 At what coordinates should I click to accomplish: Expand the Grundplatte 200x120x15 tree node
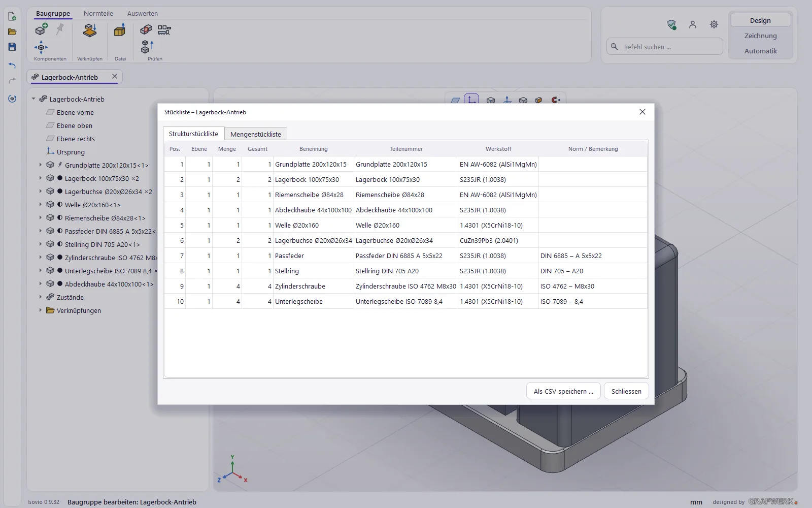(41, 165)
